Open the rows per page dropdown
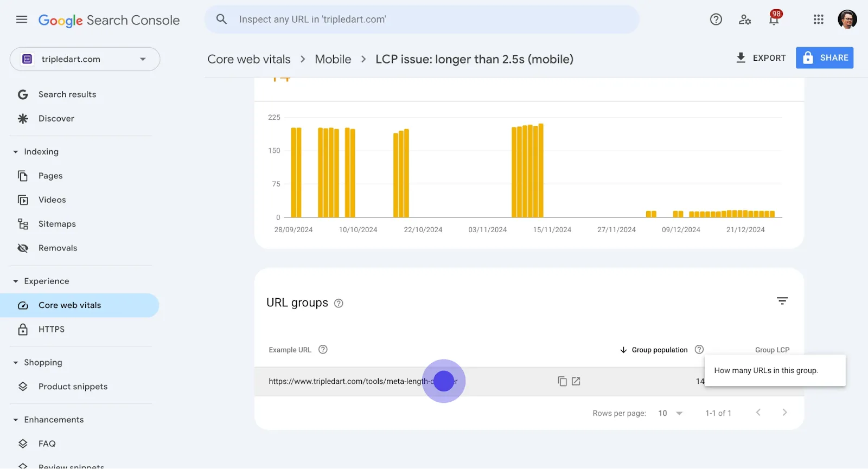 click(671, 414)
